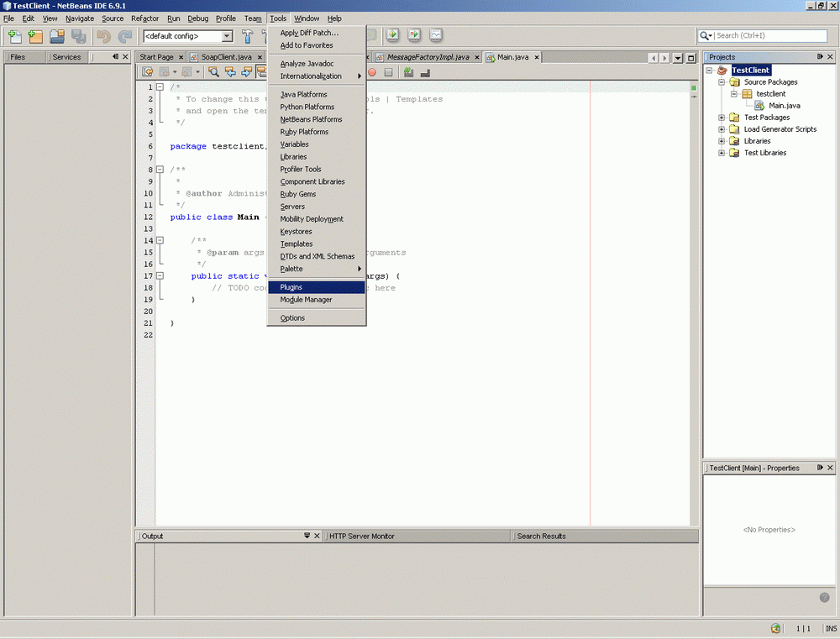The height and width of the screenshot is (639, 840).
Task: Click the Build Project hammer icon
Action: [x=247, y=36]
